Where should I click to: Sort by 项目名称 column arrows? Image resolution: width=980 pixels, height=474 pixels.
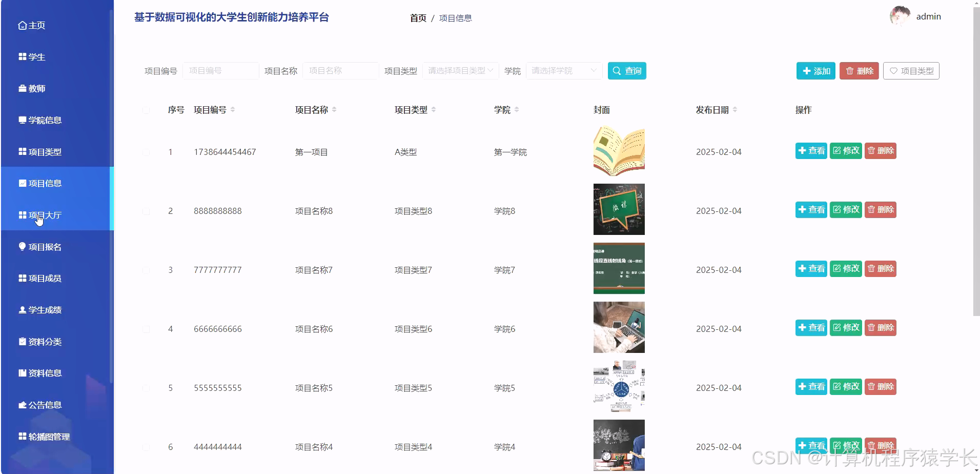334,110
